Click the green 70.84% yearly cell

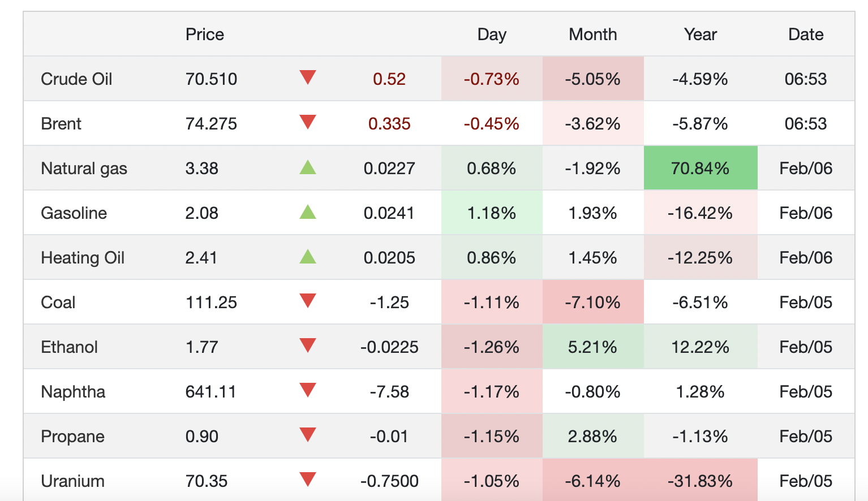pos(701,168)
